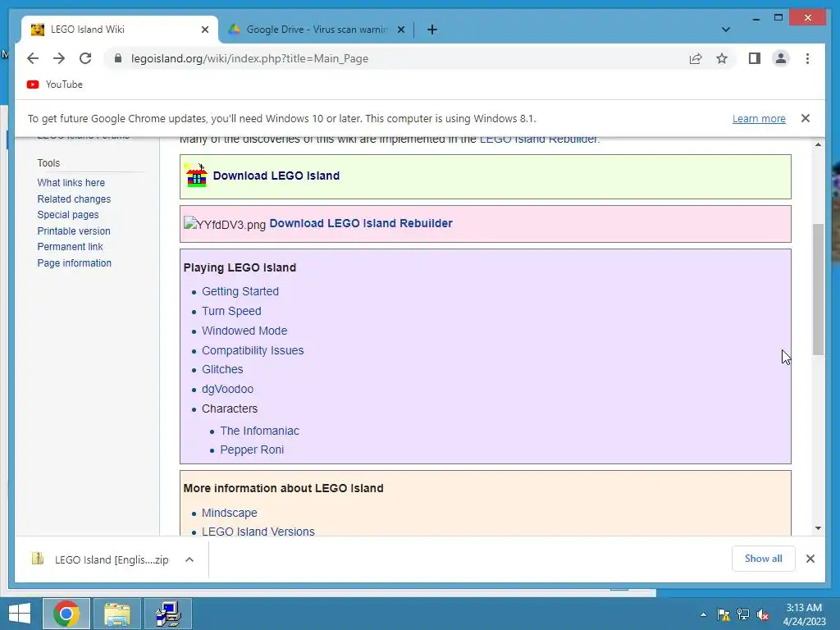The width and height of the screenshot is (840, 630).
Task: Open the Windows Start button
Action: (20, 614)
